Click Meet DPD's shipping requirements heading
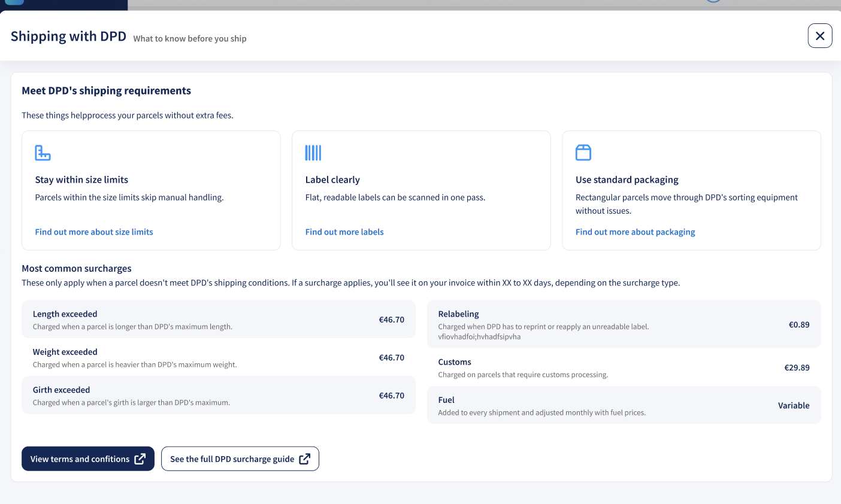 [x=107, y=90]
